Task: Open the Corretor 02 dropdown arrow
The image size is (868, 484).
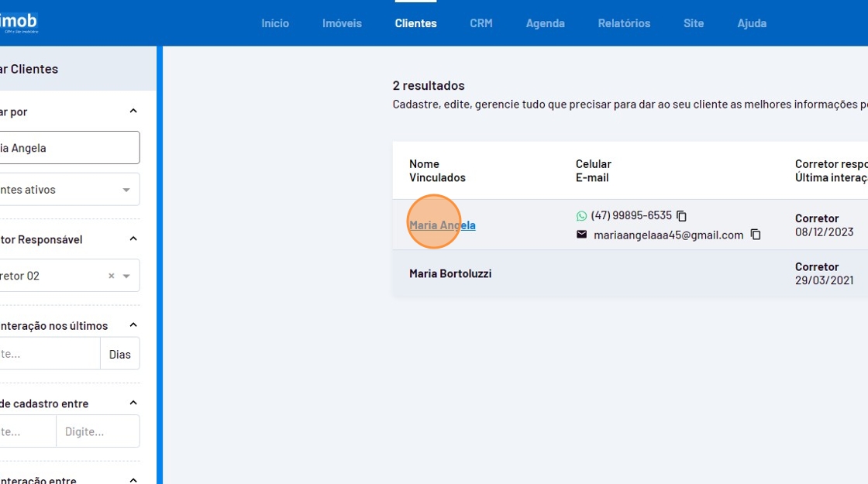Action: coord(126,276)
